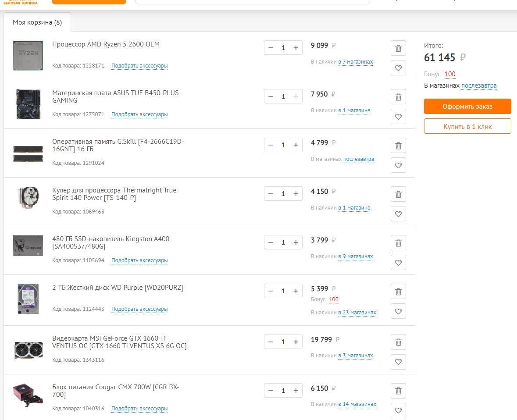Add ASUS TUF B450-PLUS motherboard to favorites
The image size is (517, 420).
pyautogui.click(x=398, y=117)
